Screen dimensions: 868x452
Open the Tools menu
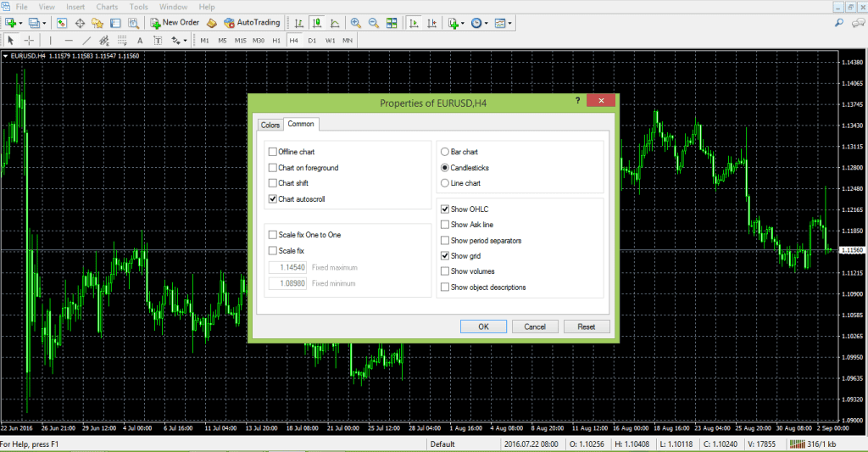138,7
